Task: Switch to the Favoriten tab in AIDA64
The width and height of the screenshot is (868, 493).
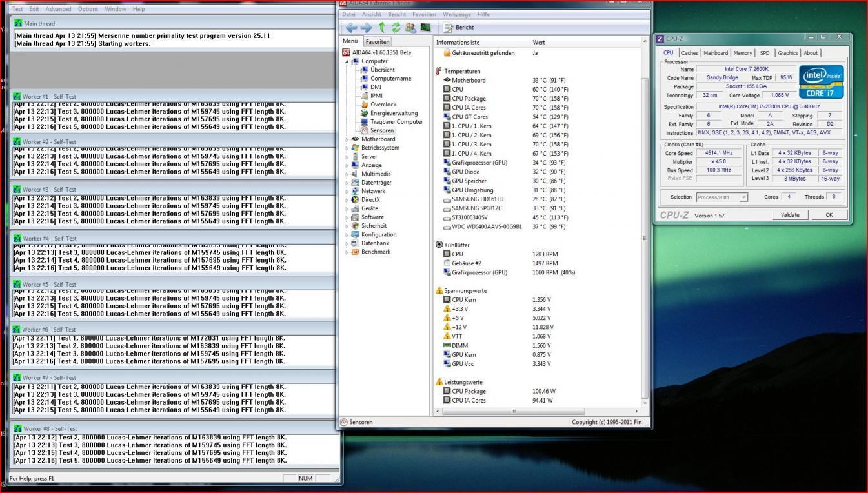Action: (378, 42)
